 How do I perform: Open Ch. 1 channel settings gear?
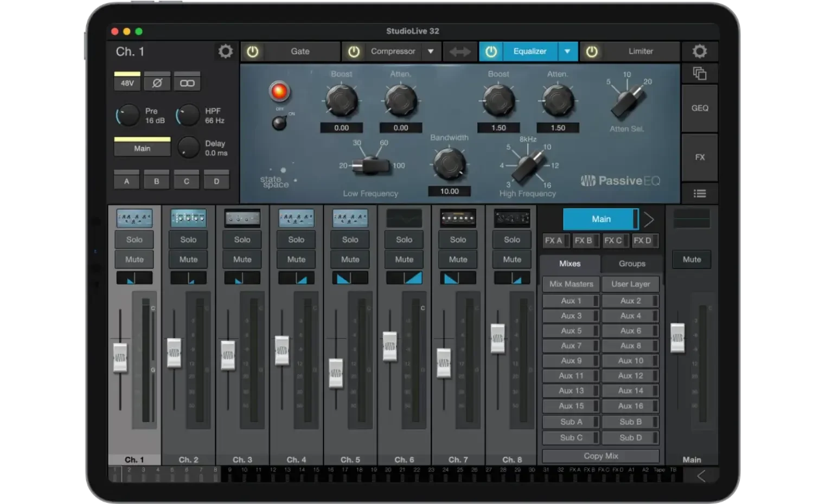pos(225,52)
